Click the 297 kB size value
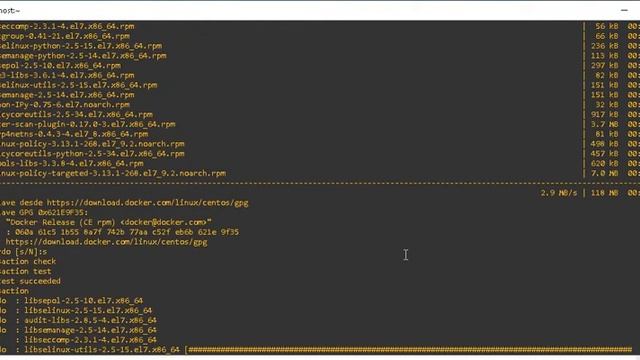The image size is (640, 360). pyautogui.click(x=604, y=65)
